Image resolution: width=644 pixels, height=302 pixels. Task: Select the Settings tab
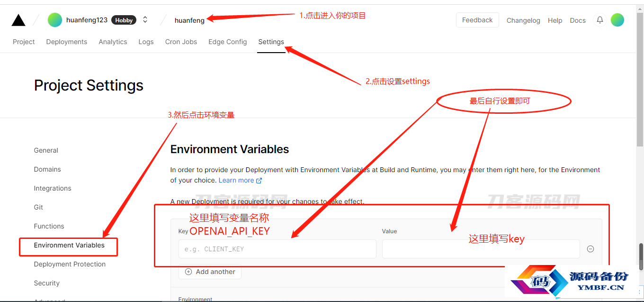pos(271,42)
